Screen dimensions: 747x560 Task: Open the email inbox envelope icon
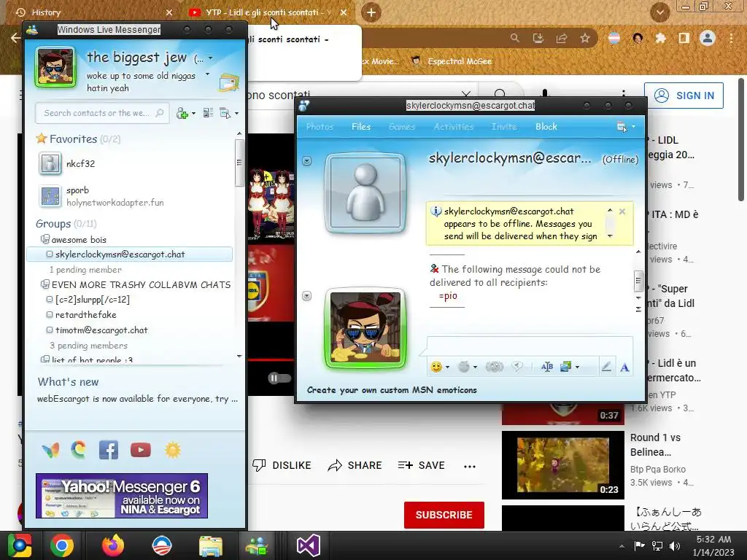click(x=228, y=83)
